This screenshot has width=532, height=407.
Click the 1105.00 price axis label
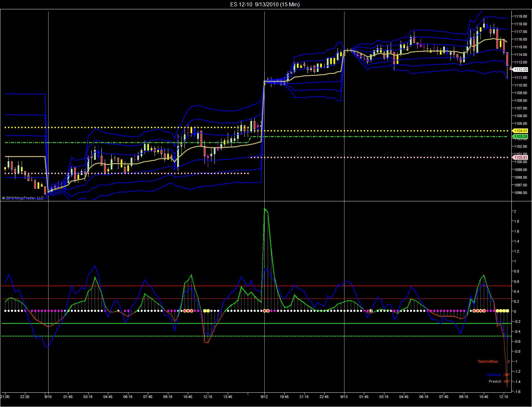tap(520, 123)
